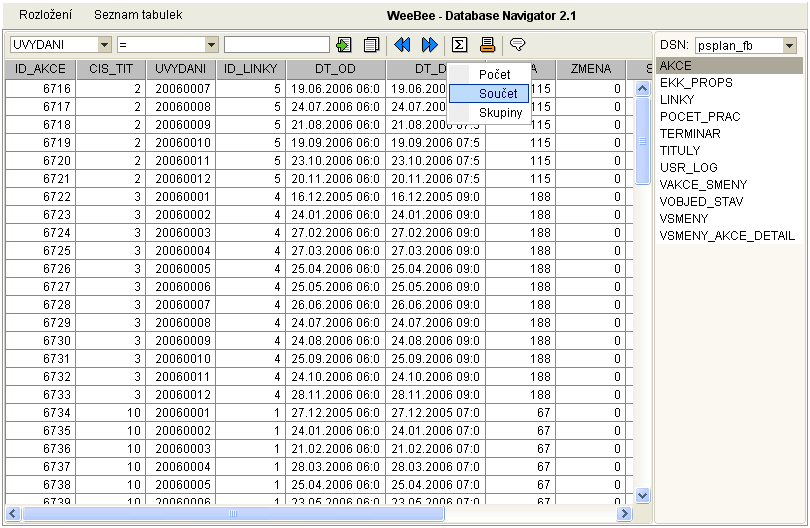This screenshot has width=810, height=528.
Task: Choose Součet from the popup menu
Action: [x=497, y=93]
